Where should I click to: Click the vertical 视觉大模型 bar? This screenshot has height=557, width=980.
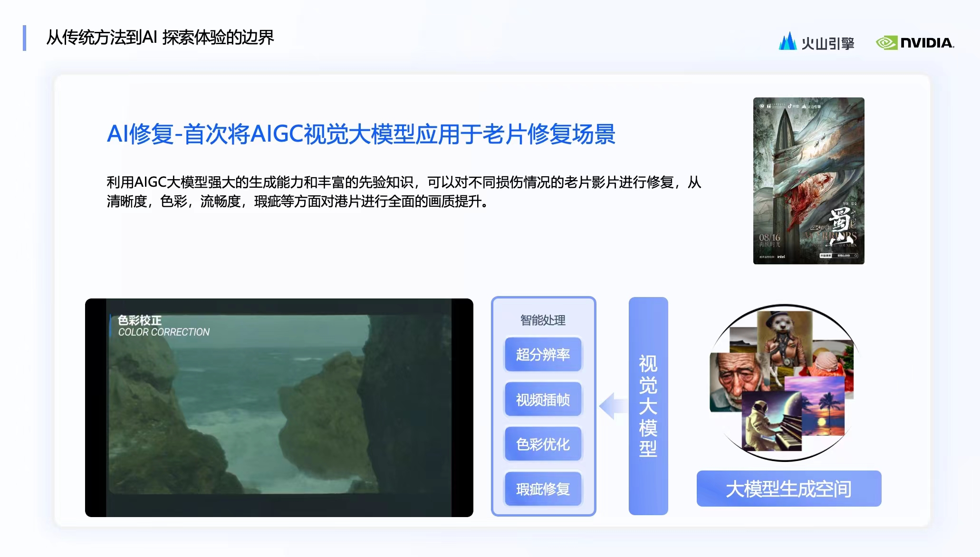(x=648, y=405)
